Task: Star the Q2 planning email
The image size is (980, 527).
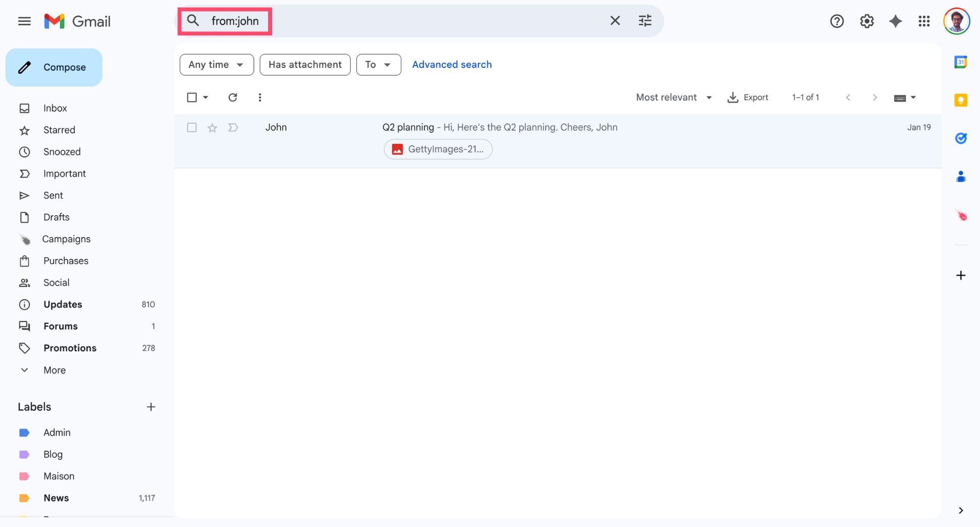Action: pyautogui.click(x=212, y=127)
